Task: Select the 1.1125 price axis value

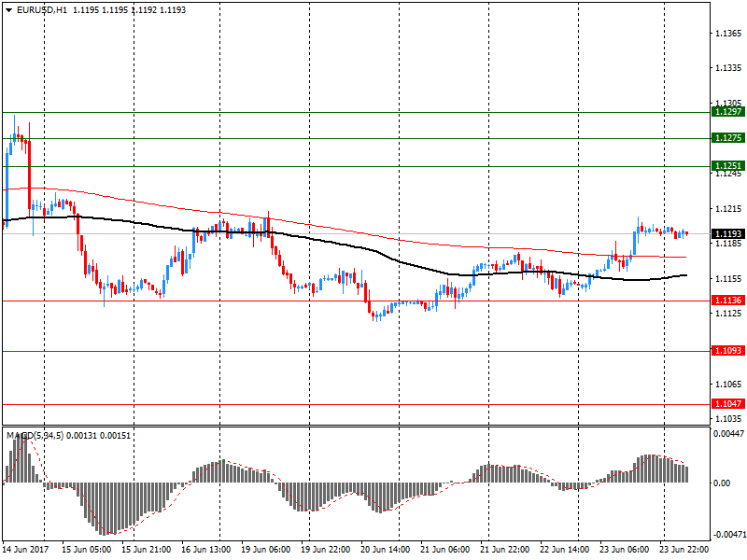Action: (x=728, y=314)
